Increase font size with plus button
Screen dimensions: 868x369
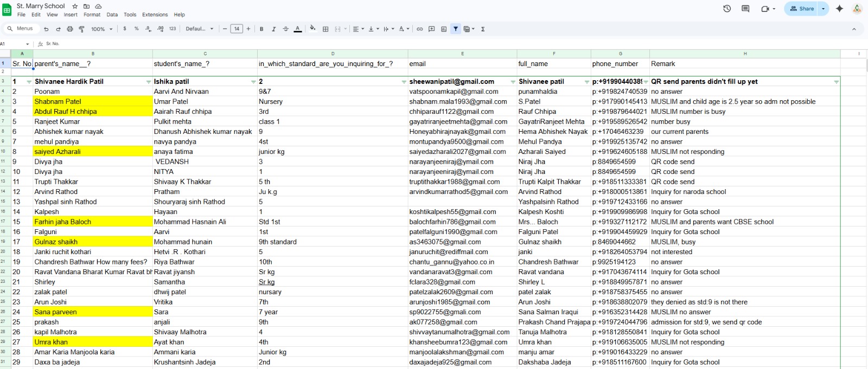[248, 29]
